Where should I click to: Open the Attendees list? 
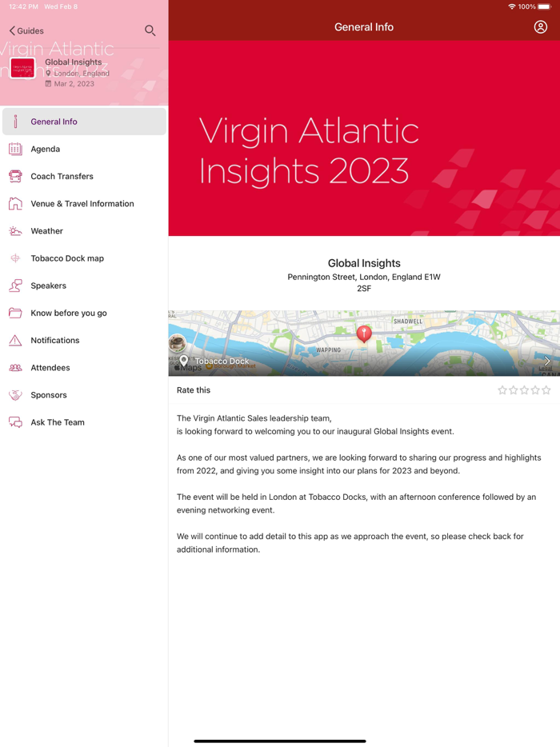(84, 368)
